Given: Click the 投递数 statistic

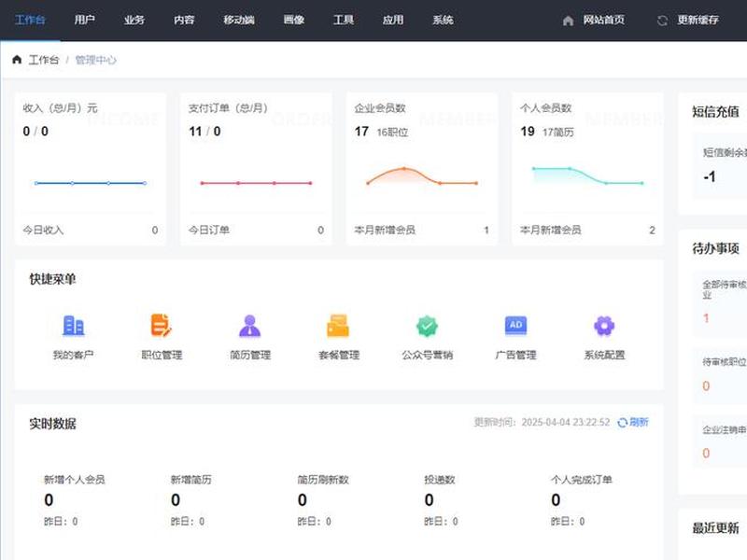Looking at the screenshot, I should [441, 500].
